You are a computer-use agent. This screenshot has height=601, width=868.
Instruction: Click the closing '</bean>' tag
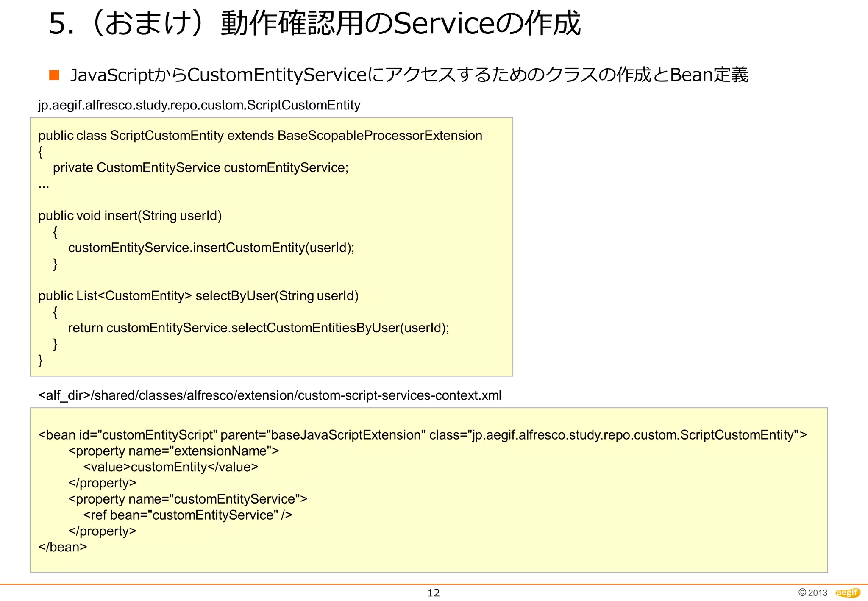tap(63, 548)
